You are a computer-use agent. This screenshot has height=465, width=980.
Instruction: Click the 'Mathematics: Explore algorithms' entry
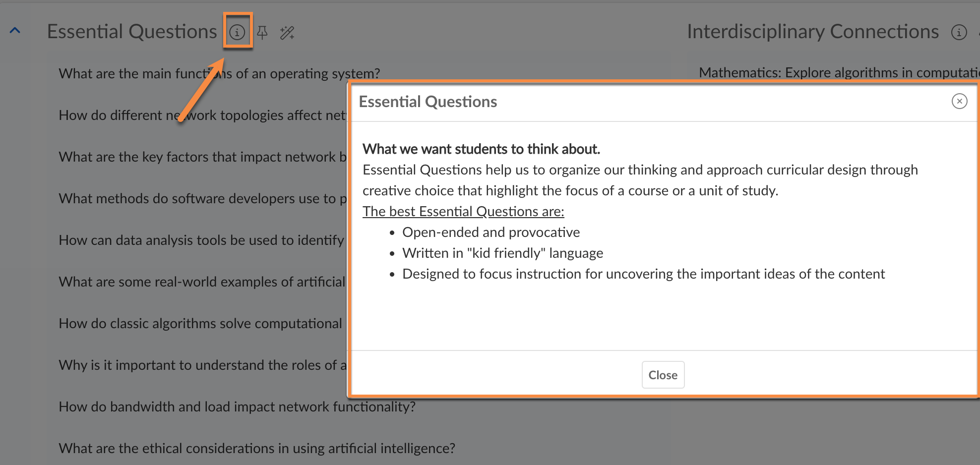pyautogui.click(x=838, y=72)
